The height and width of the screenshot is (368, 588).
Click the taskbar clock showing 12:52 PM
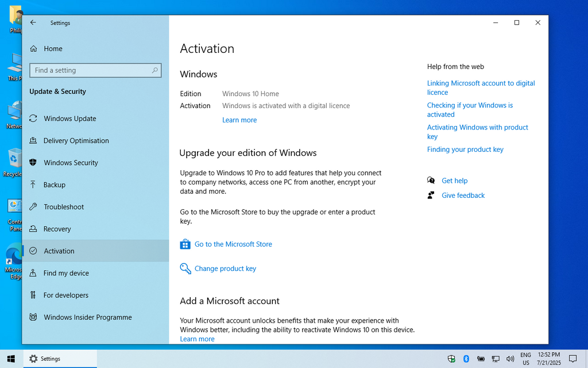(548, 359)
